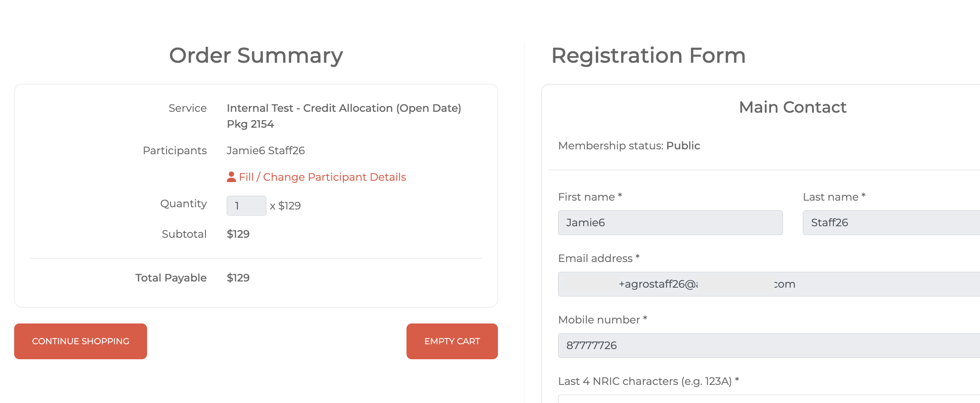The image size is (980, 403).
Task: Click the Subtotal $129 value
Action: [238, 234]
